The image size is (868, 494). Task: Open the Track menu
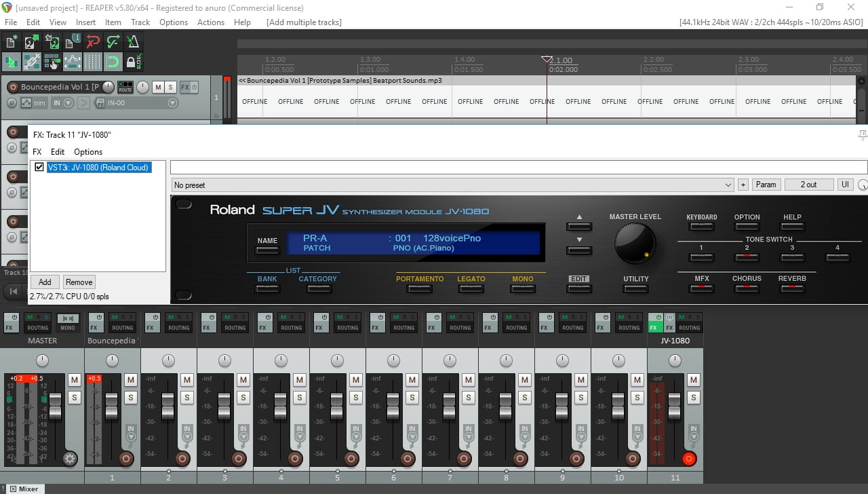[140, 22]
